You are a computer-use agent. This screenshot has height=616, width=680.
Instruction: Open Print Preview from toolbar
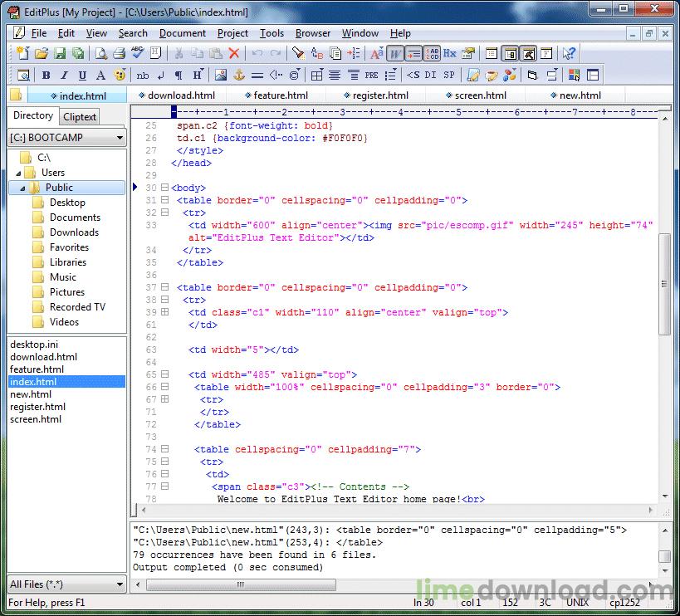point(101,53)
